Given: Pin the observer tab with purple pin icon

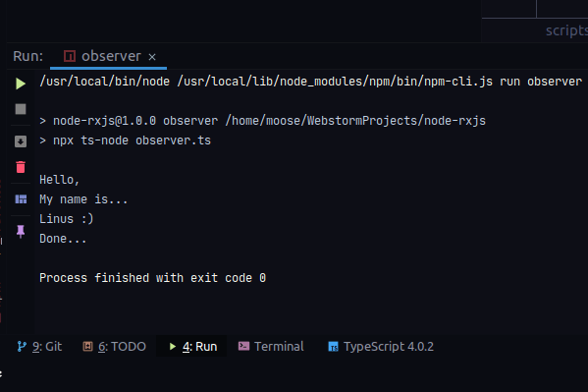Looking at the screenshot, I should point(21,231).
